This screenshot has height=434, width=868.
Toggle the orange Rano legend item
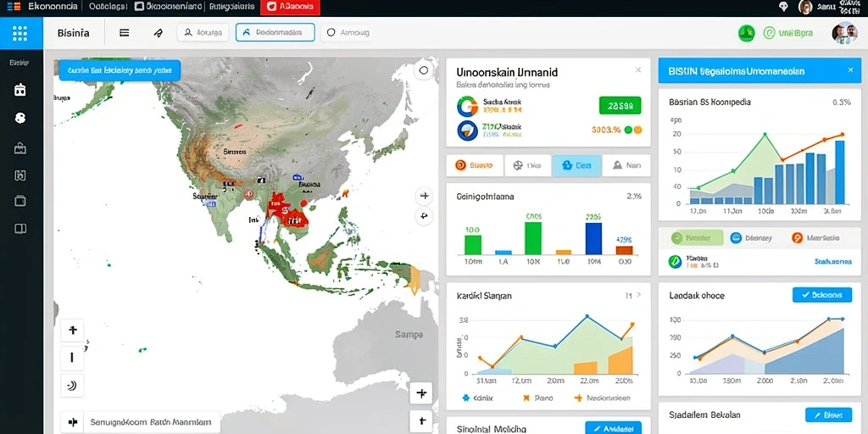537,398
